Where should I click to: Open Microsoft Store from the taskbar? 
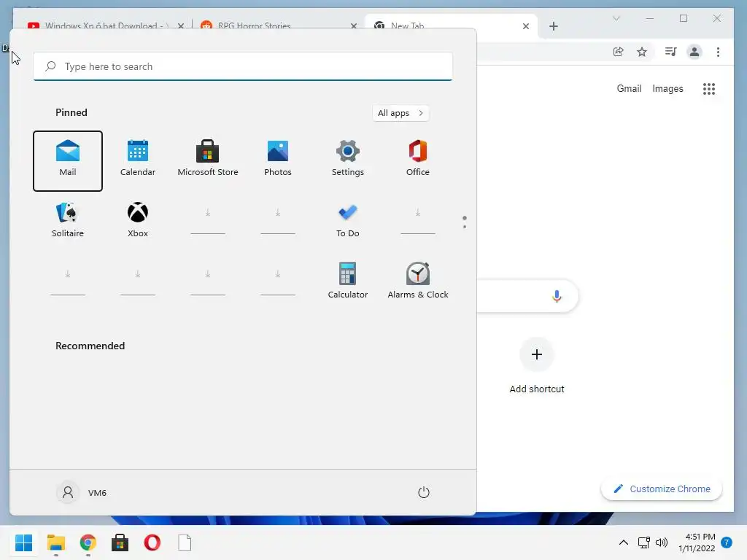[x=120, y=542]
